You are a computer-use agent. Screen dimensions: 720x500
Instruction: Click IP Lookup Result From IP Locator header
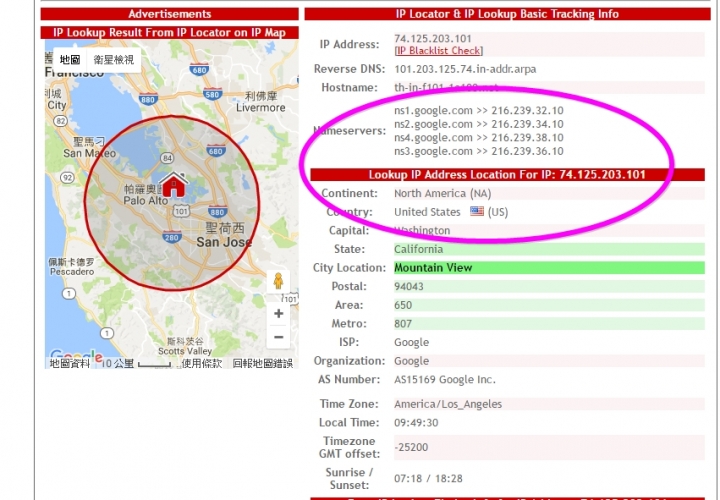[x=169, y=33]
